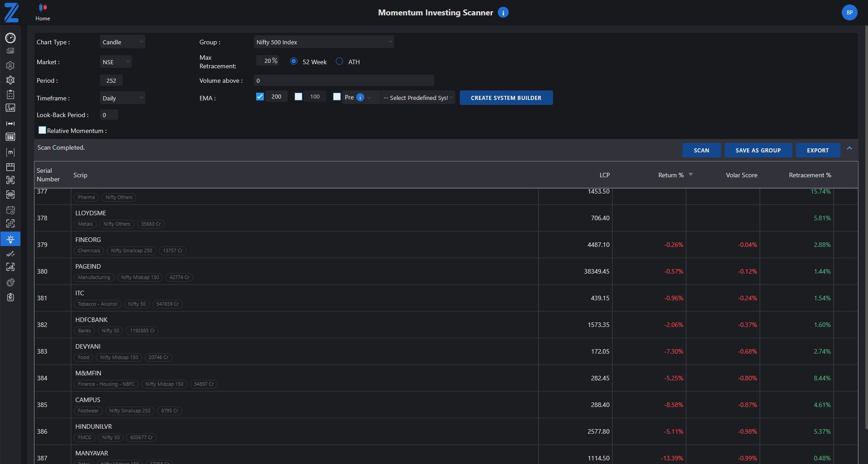Sort by Volar Score column header
The height and width of the screenshot is (464, 868).
pos(741,175)
